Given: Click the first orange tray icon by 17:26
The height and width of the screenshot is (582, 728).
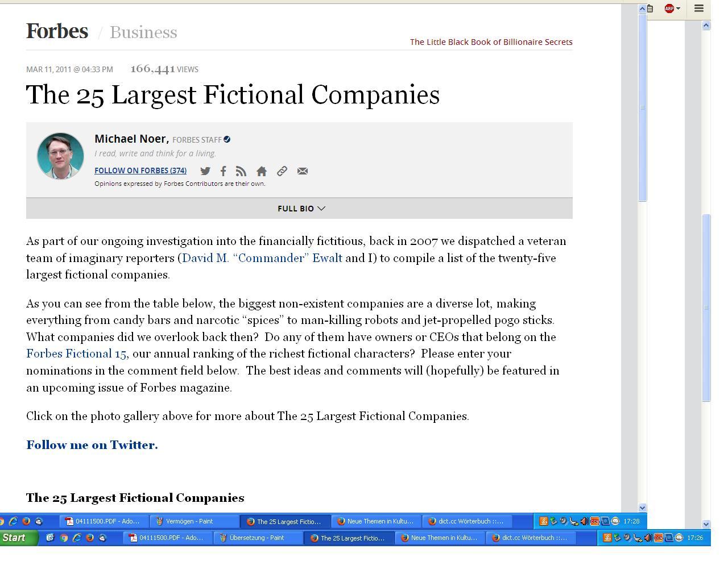Looking at the screenshot, I should pyautogui.click(x=607, y=538).
